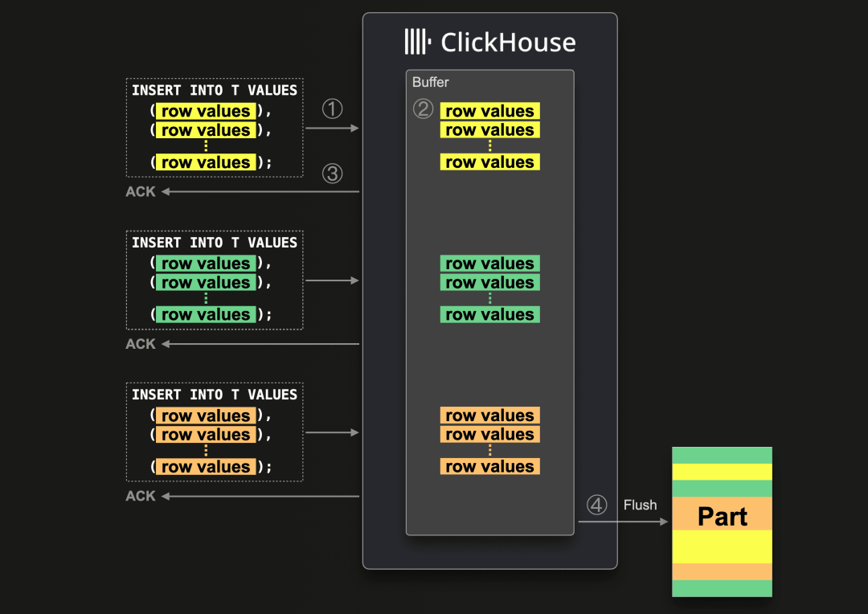Select last yellow row values in Buffer
Viewport: 868px width, 614px height.
tap(490, 162)
